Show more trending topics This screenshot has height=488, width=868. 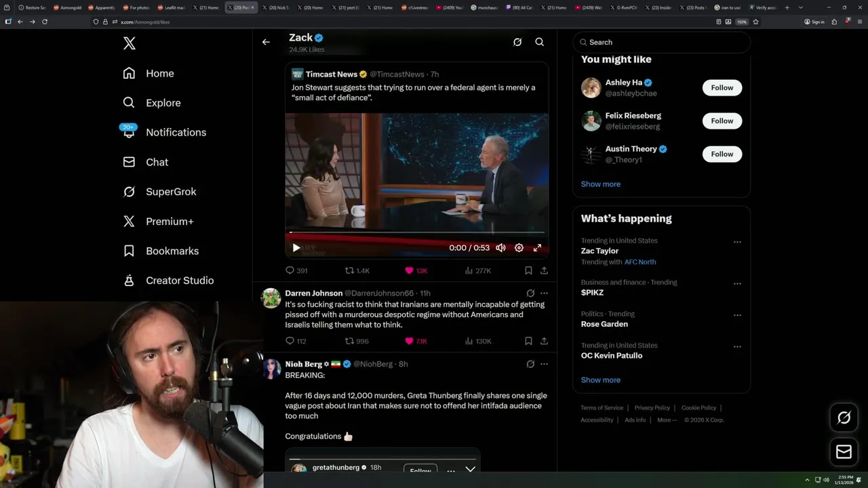[601, 380]
